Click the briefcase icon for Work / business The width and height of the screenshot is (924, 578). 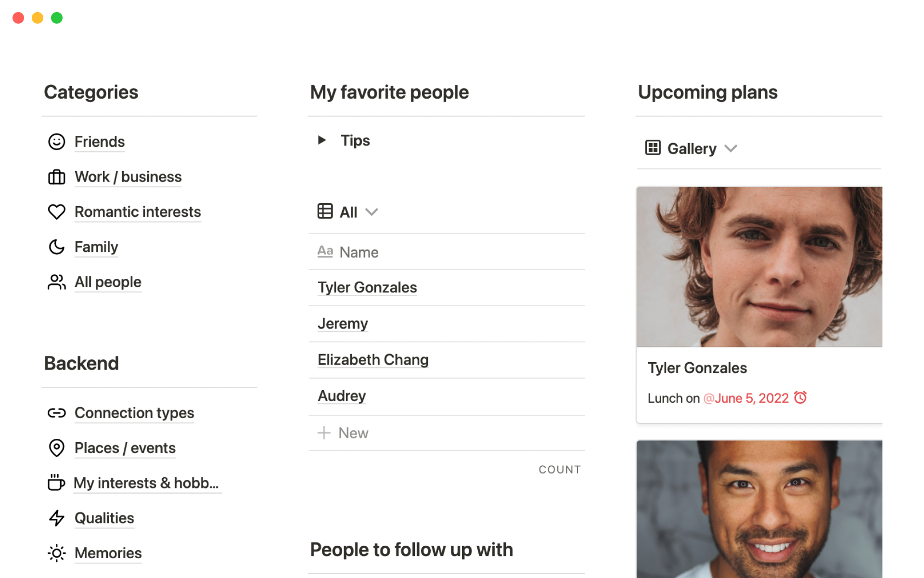56,177
